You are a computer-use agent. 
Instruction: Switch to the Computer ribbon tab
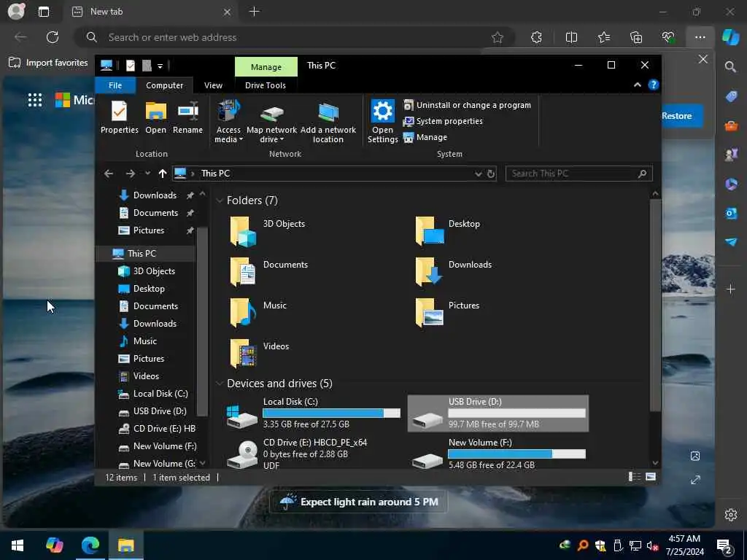164,85
